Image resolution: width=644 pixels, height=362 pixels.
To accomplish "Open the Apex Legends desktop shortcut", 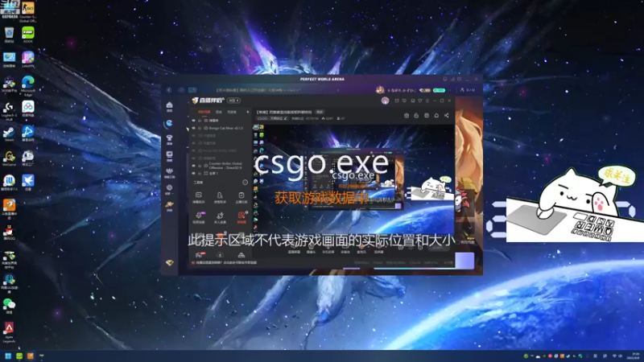I will [x=9, y=332].
